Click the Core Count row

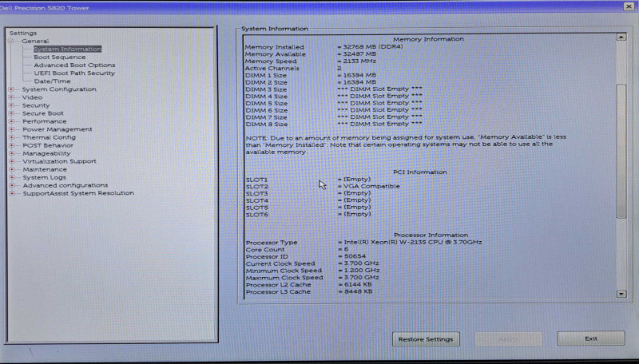coord(297,249)
